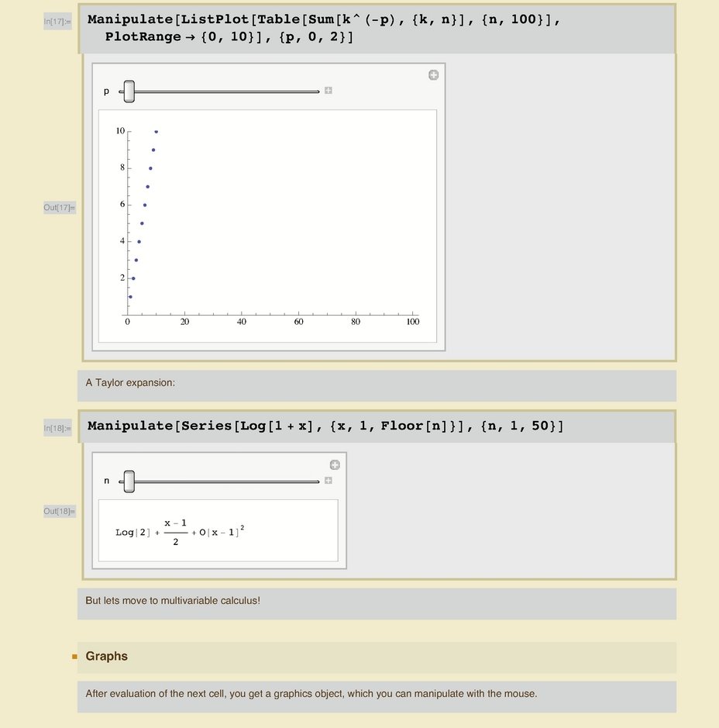The height and width of the screenshot is (728, 719).
Task: Select the Out[17] cell label
Action: 59,207
